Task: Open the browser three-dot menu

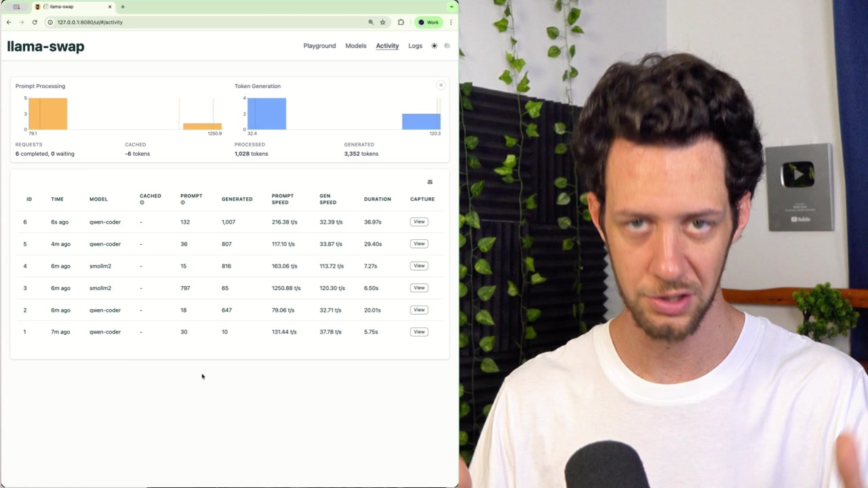Action: coord(451,22)
